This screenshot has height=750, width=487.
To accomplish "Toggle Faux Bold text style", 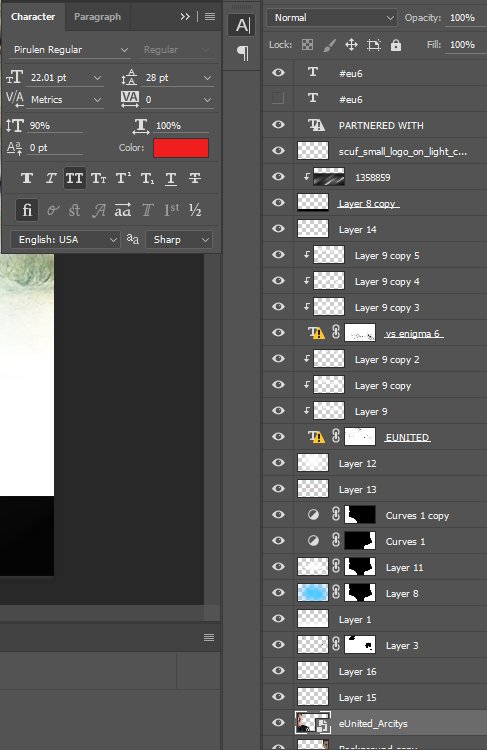I will pyautogui.click(x=27, y=178).
